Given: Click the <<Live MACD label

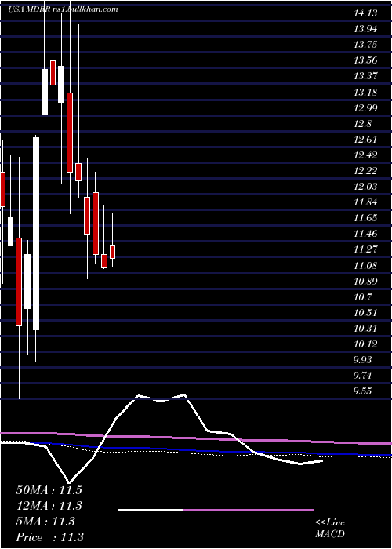Looking at the screenshot, I should point(330,529).
